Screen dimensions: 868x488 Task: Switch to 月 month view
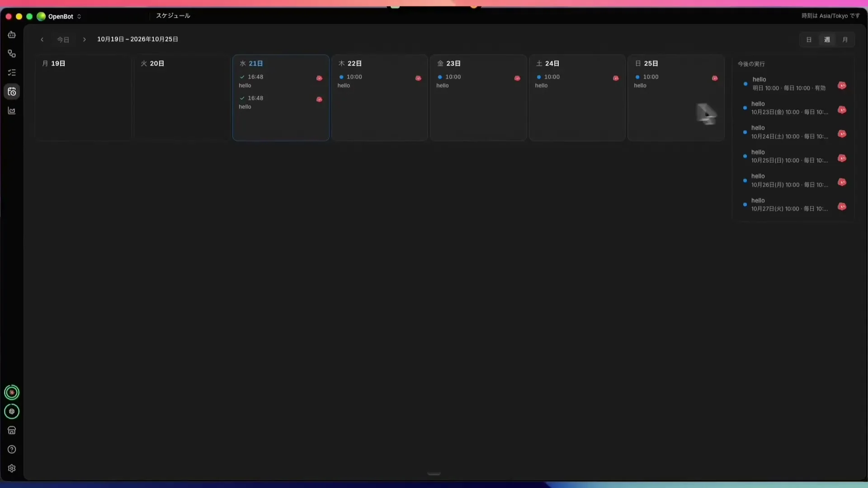click(x=845, y=40)
